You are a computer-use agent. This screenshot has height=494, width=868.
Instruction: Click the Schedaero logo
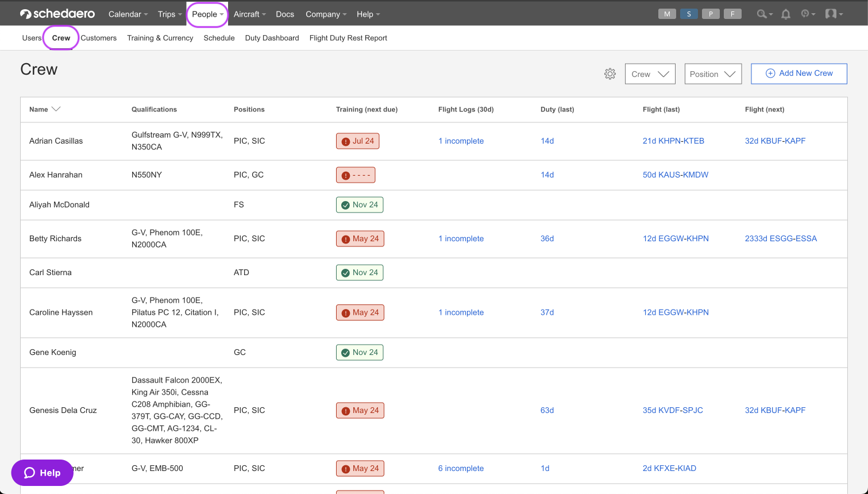(x=57, y=14)
